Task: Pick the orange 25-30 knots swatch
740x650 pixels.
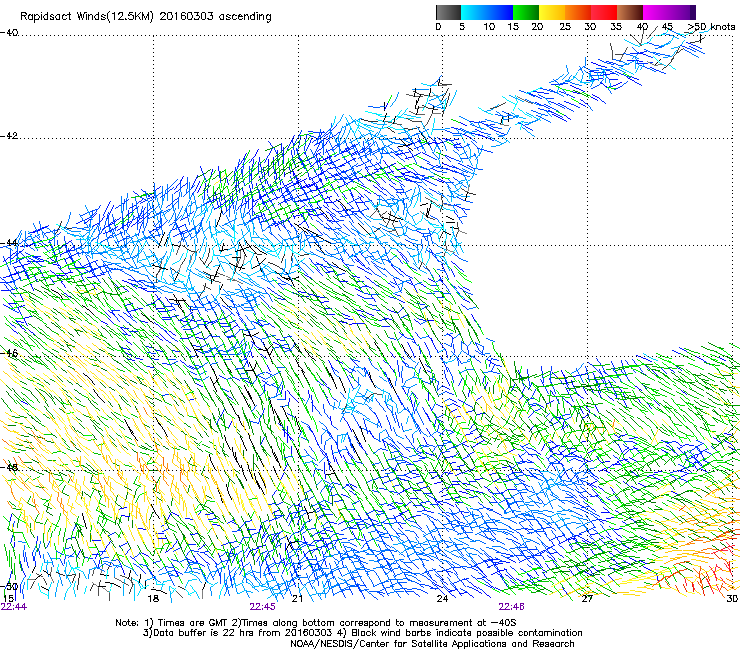Action: (578, 12)
